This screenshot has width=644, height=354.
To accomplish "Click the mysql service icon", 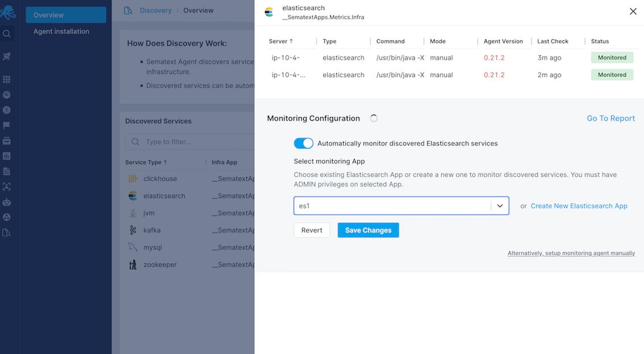I will click(133, 247).
